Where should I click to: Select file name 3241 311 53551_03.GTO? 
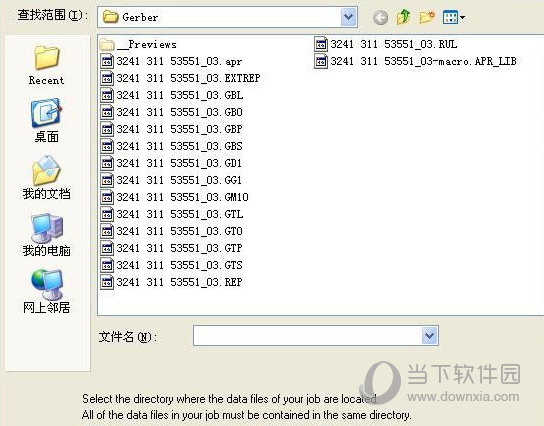180,231
